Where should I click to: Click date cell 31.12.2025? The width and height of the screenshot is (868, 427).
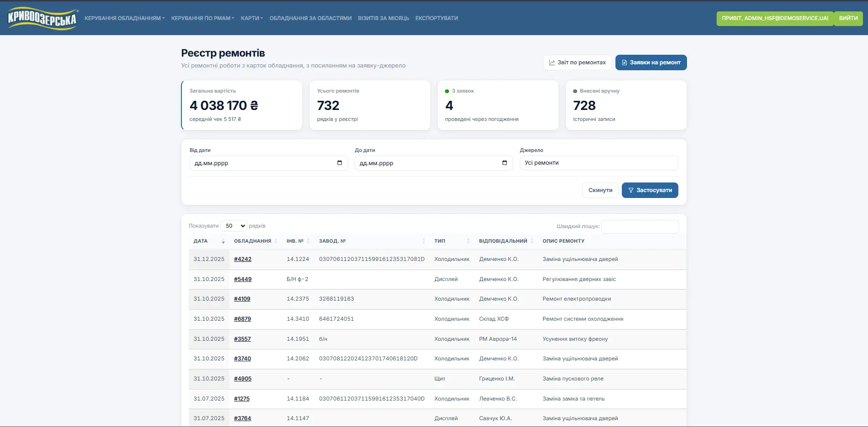click(x=209, y=259)
